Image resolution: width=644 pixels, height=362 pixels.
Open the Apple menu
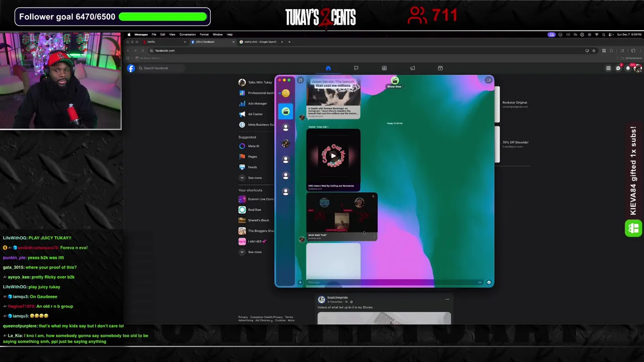pos(129,35)
